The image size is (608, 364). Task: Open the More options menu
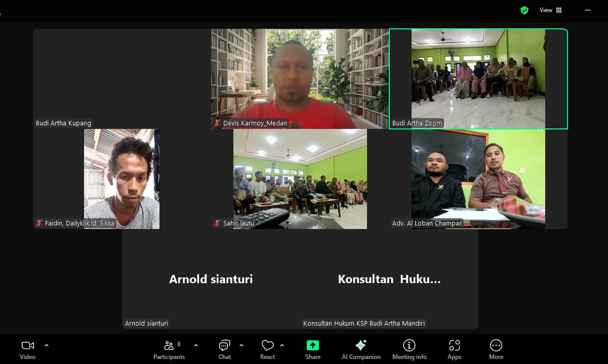(496, 349)
